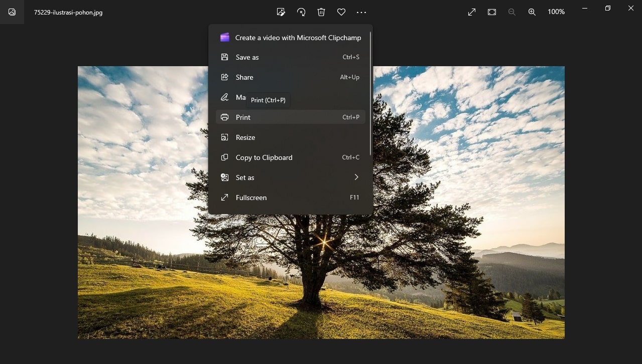Delete the current photo
Screen dimensions: 642x364
point(321,12)
